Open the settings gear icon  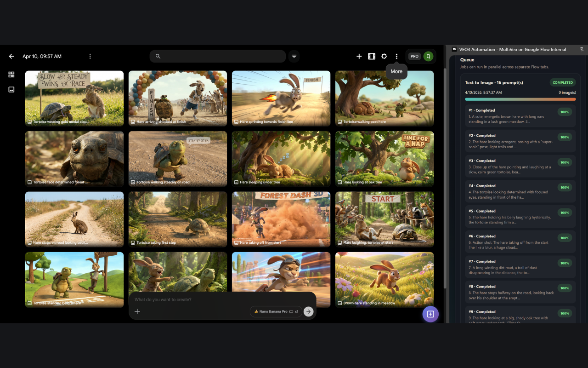pos(384,56)
